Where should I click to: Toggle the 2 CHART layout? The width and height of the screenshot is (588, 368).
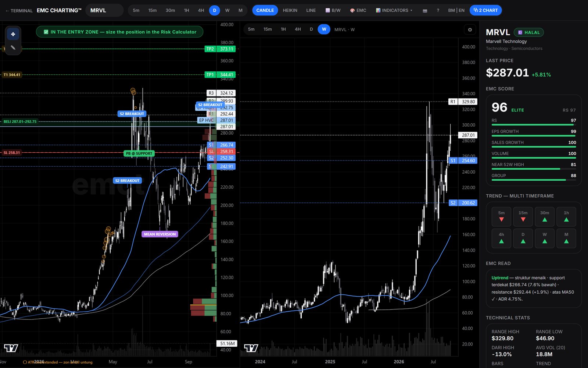(485, 10)
